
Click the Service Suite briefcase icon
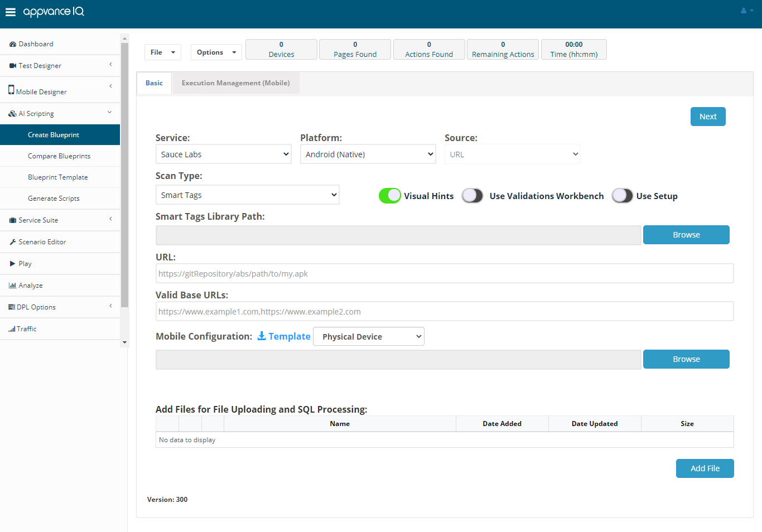13,220
